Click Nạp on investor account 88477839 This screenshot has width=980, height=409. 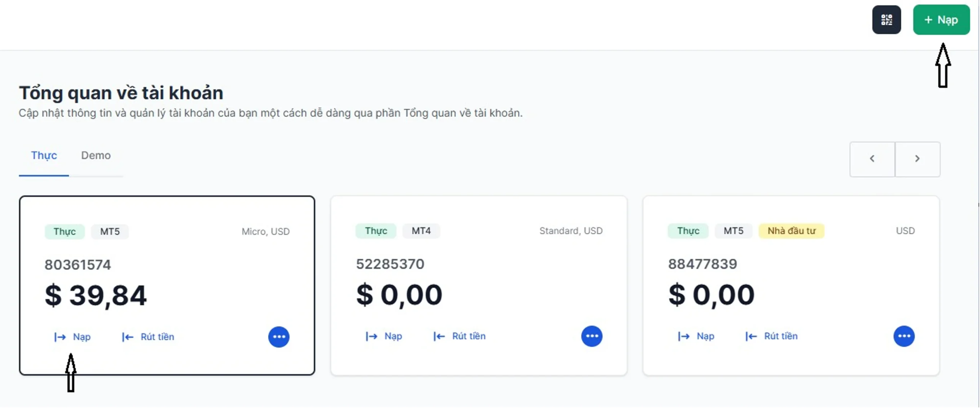(696, 336)
